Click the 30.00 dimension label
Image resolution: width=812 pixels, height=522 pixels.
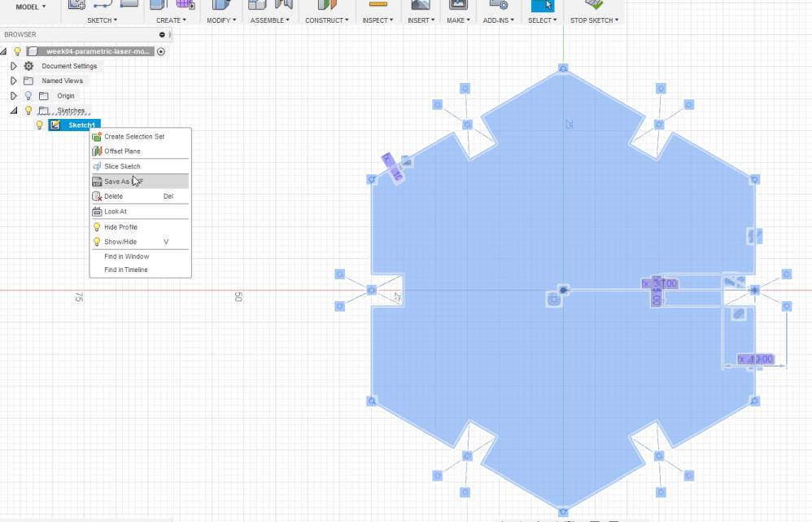coord(660,283)
